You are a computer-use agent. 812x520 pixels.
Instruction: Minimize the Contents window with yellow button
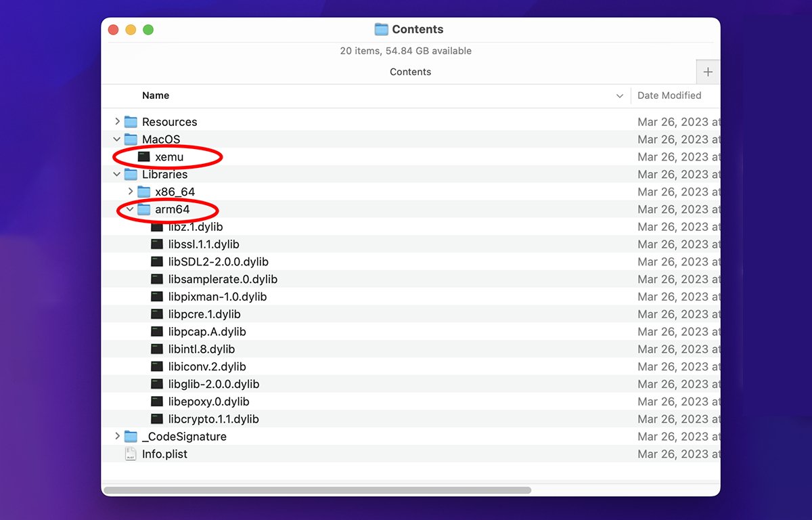[131, 30]
